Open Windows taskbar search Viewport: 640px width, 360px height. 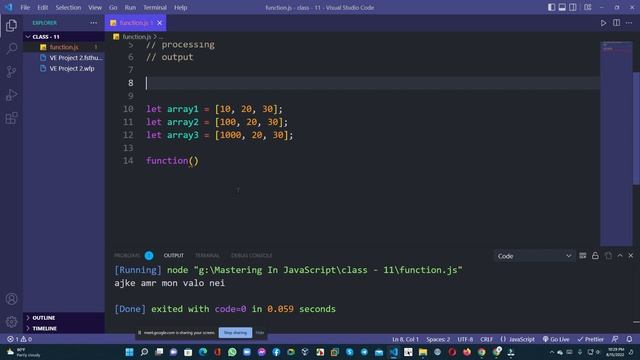point(144,352)
